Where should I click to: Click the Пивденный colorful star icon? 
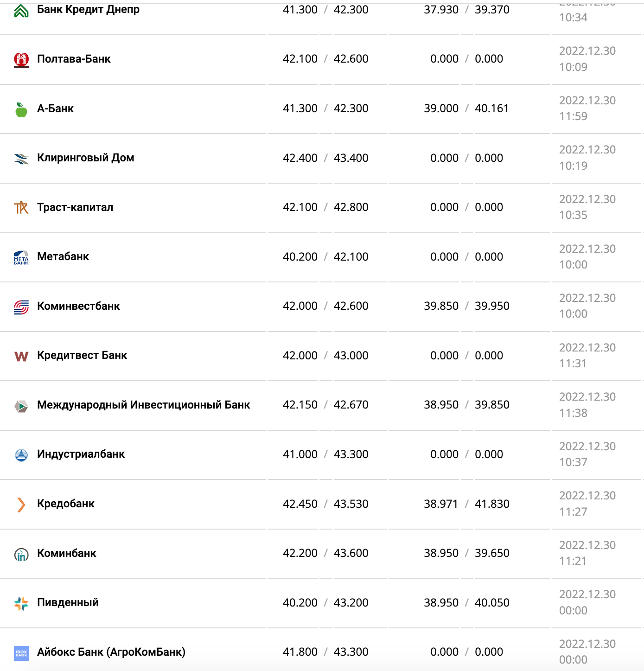[x=21, y=603]
